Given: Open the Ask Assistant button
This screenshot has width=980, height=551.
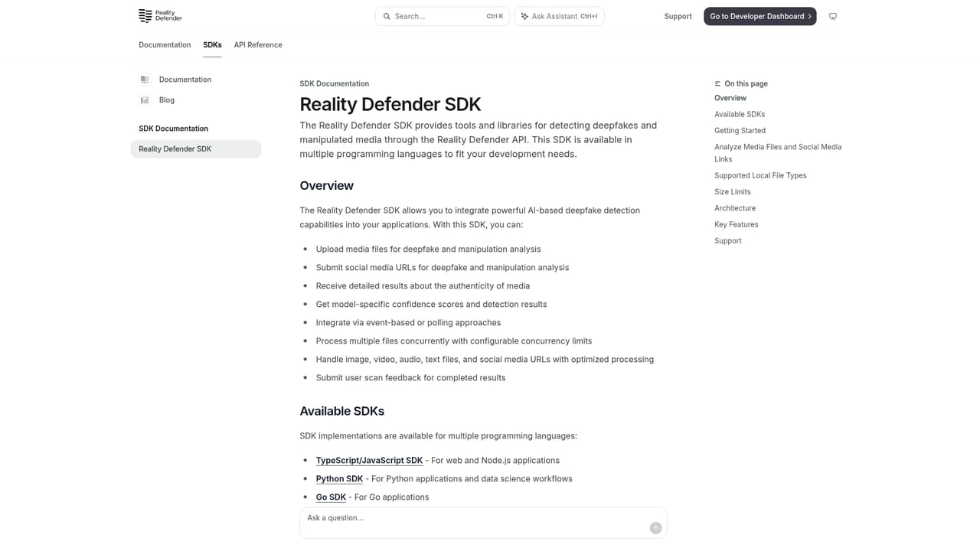Looking at the screenshot, I should point(559,16).
